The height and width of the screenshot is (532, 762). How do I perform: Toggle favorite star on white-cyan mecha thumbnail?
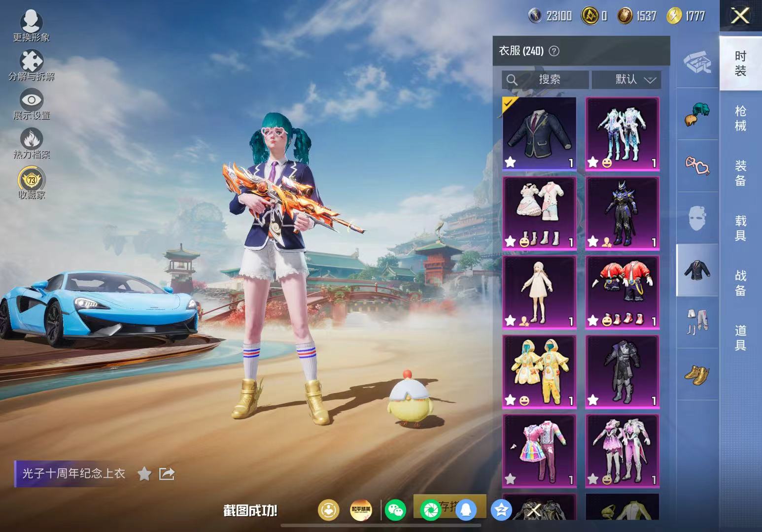[x=593, y=162]
